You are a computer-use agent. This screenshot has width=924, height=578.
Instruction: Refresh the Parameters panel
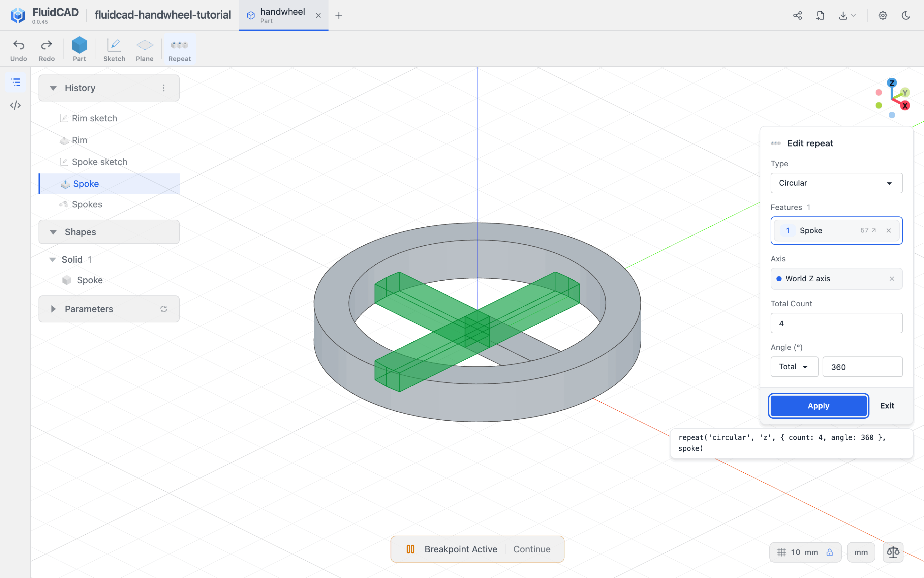tap(163, 309)
